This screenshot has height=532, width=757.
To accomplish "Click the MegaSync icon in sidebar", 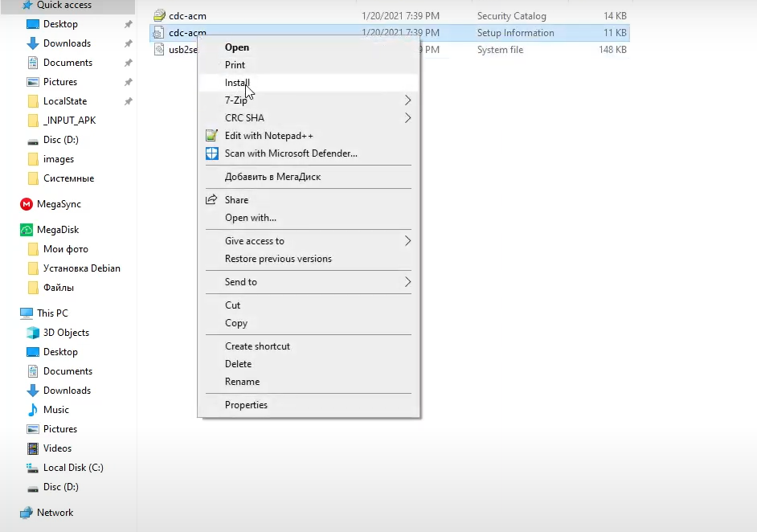I will pyautogui.click(x=26, y=204).
